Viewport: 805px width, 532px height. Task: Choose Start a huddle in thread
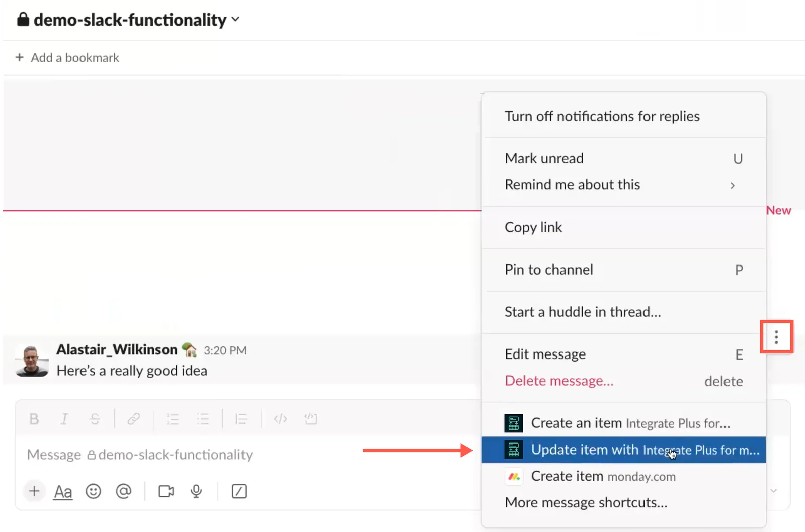(x=624, y=312)
